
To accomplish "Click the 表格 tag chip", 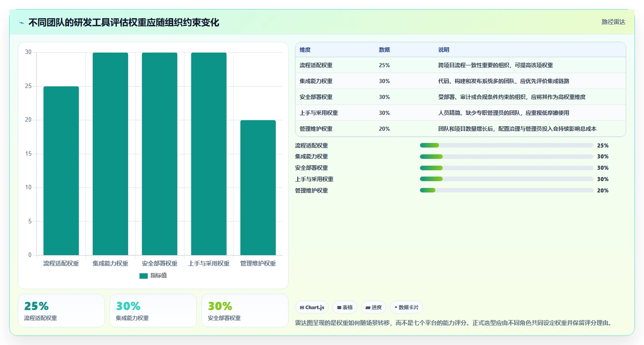I will coord(345,307).
